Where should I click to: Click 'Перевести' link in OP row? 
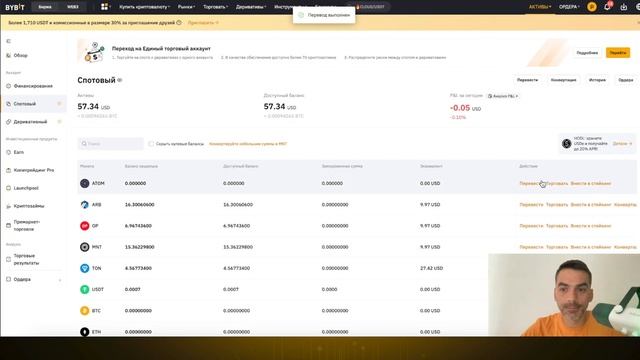pyautogui.click(x=531, y=226)
